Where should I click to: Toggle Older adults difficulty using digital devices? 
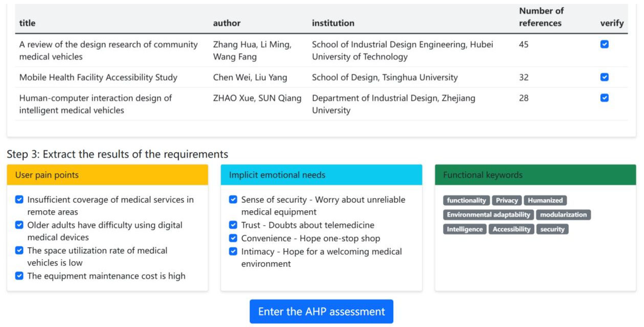tap(19, 225)
